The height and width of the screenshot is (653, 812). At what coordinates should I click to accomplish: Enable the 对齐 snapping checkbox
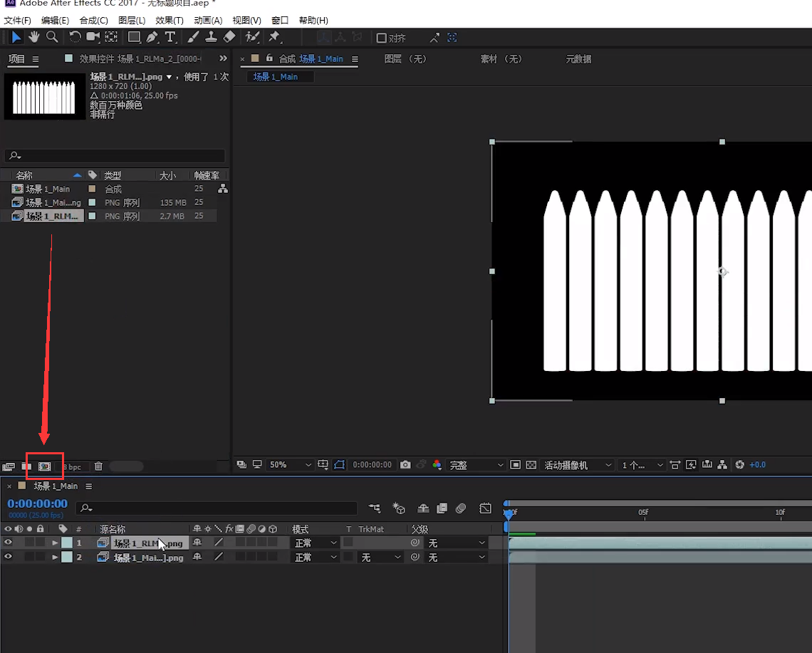point(382,38)
